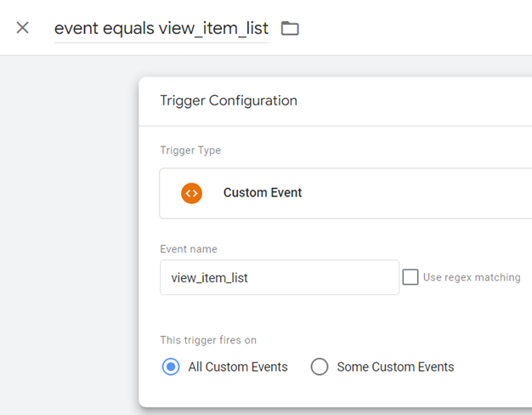Screen dimensions: 532x415
Task: Click the 'Trigger Type' label
Action: pos(190,151)
